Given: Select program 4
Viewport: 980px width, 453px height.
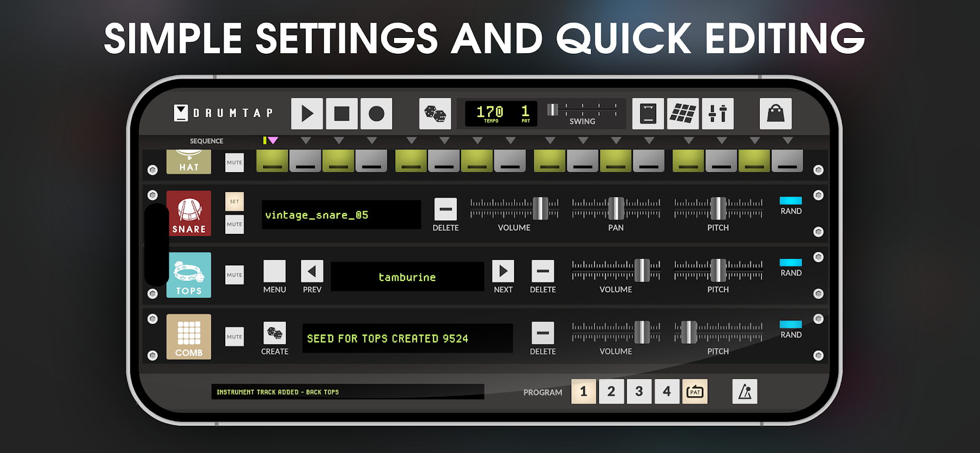Looking at the screenshot, I should click(667, 391).
